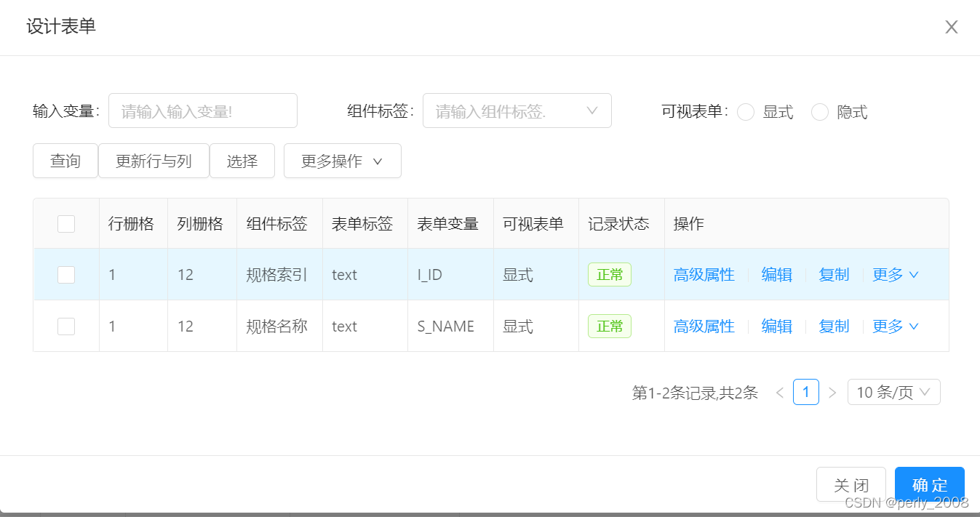
Task: Close the 设计表单 dialog with X icon
Action: 951,28
